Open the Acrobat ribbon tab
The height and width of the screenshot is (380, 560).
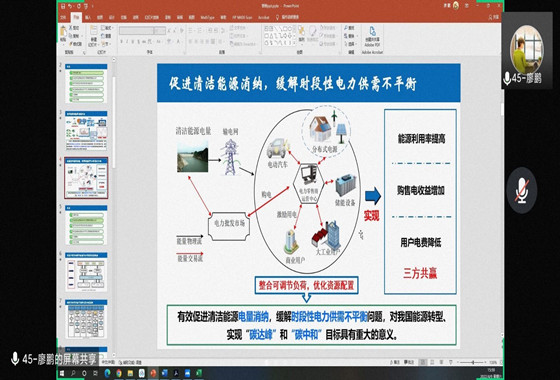[x=264, y=17]
